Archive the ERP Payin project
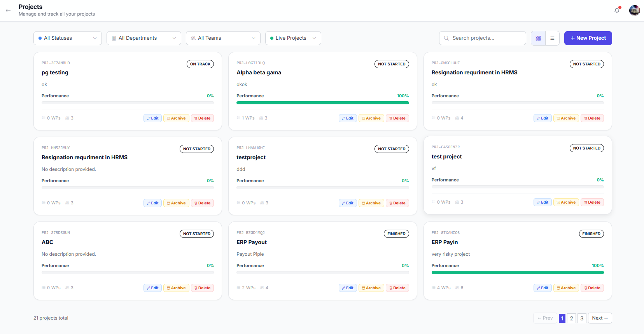This screenshot has width=644, height=334. tap(566, 288)
